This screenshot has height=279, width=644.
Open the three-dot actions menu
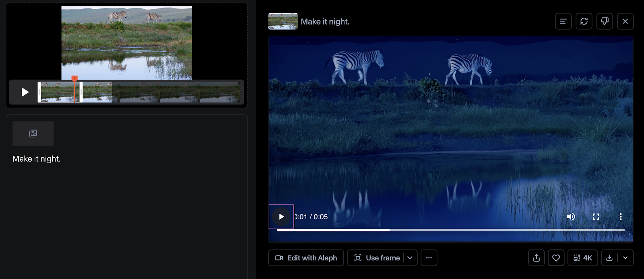click(x=429, y=258)
